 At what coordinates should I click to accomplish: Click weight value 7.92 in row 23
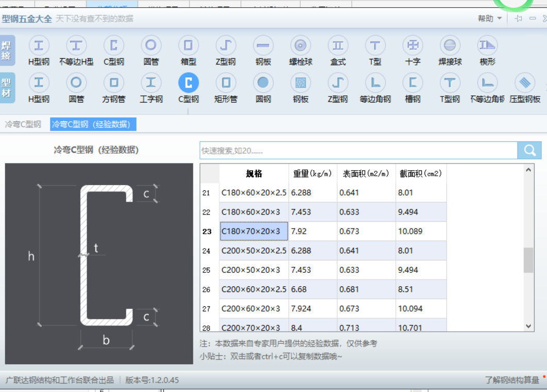tap(312, 231)
